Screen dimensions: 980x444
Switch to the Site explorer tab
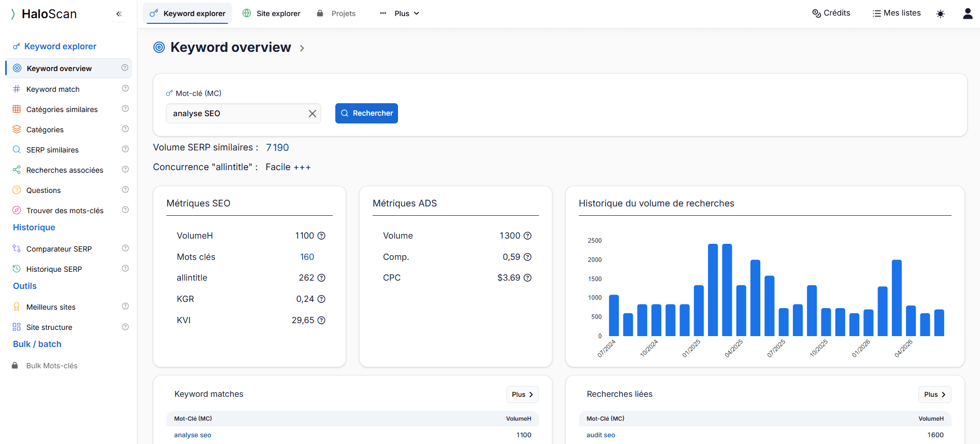pos(272,13)
